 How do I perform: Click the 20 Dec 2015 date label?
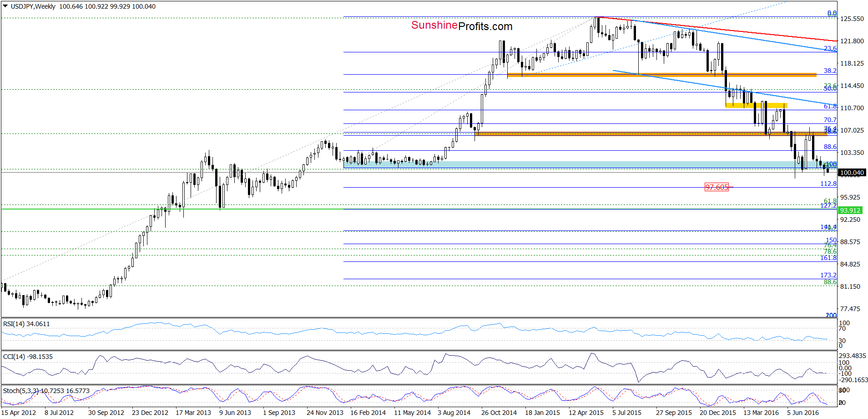[718, 413]
